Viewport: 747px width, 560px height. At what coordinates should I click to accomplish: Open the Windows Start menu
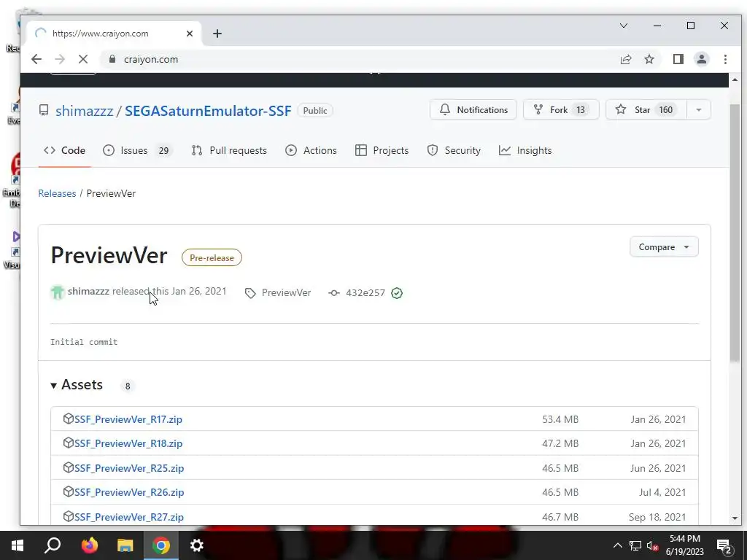18,545
